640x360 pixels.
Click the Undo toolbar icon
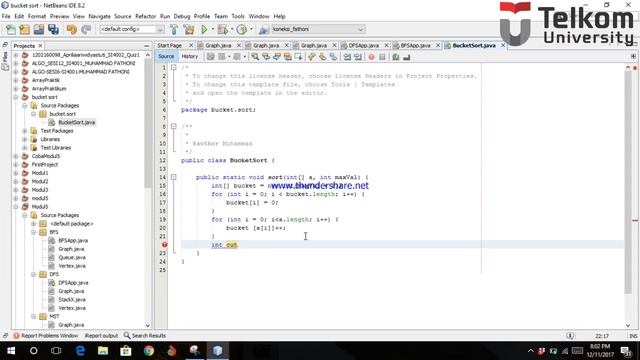point(72,29)
